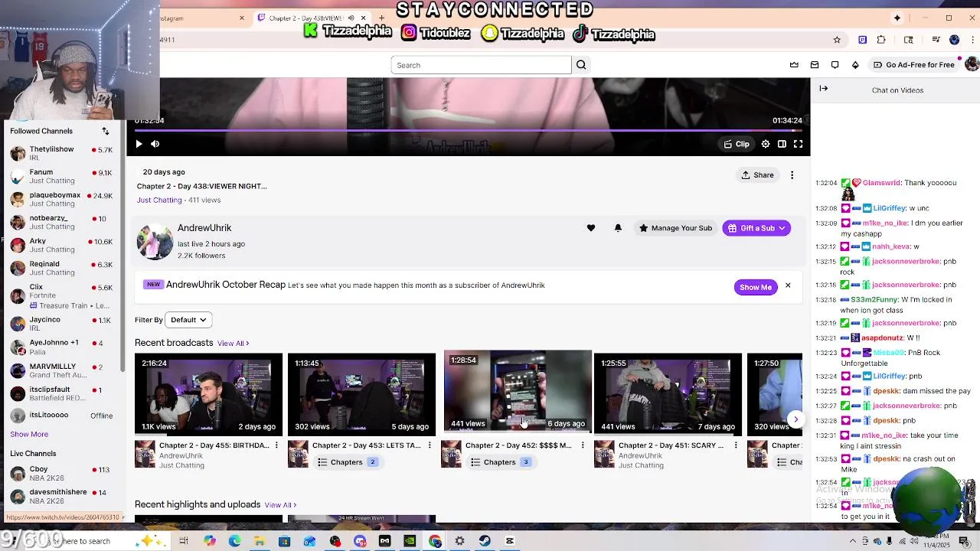Dismiss the October Recap banner

[788, 286]
